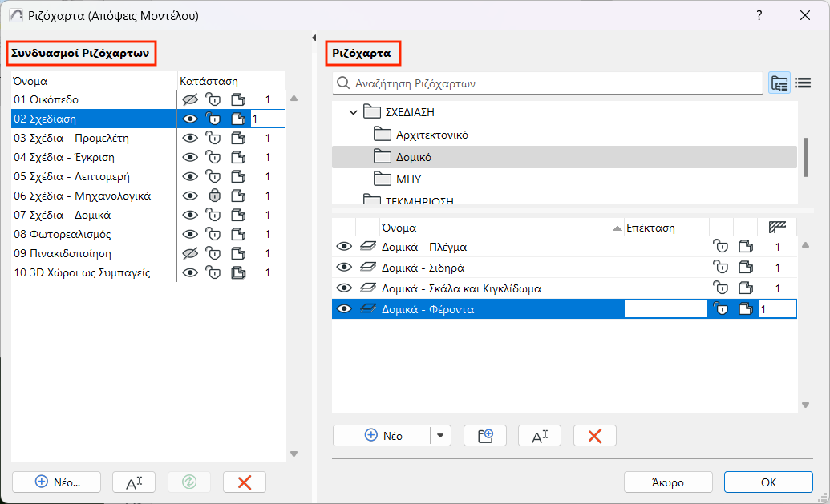The height and width of the screenshot is (504, 830).
Task: Switch to folder tree view of layers
Action: coord(779,83)
